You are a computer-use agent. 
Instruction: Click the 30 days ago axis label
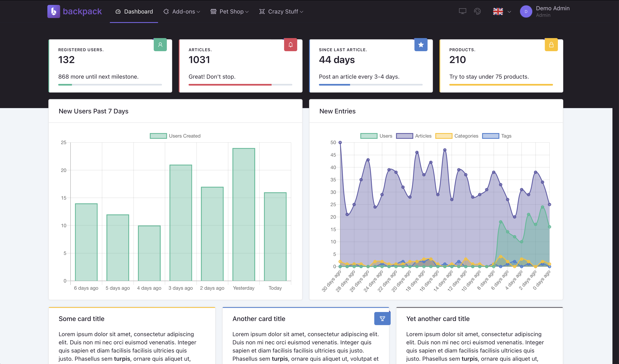click(331, 281)
